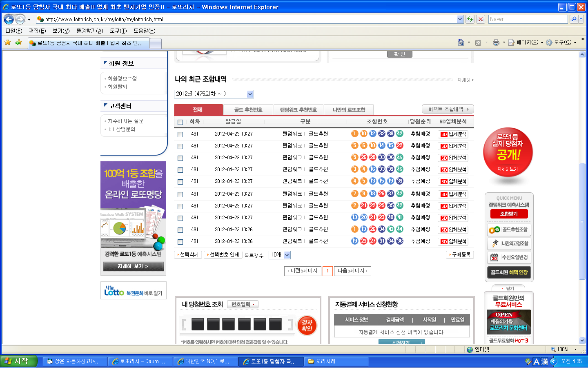Click the Stop loading X icon

[481, 19]
